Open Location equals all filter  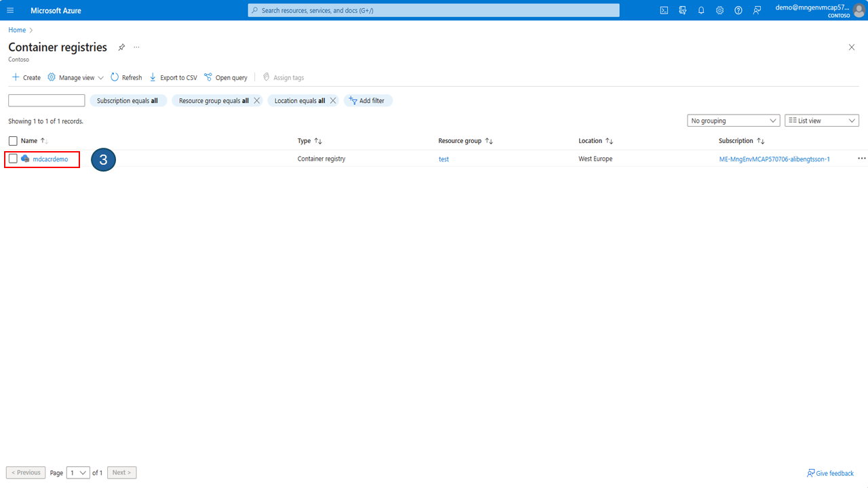pos(300,100)
